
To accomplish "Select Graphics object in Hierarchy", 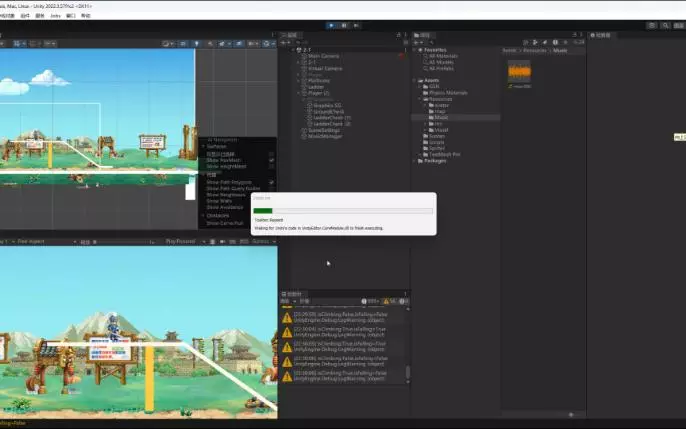I will pyautogui.click(x=327, y=105).
